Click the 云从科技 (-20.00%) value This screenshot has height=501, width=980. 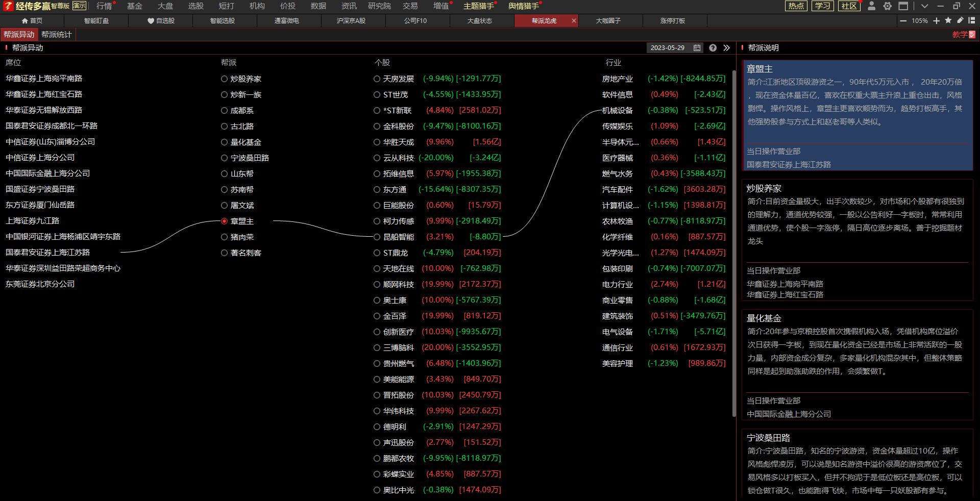coord(436,158)
